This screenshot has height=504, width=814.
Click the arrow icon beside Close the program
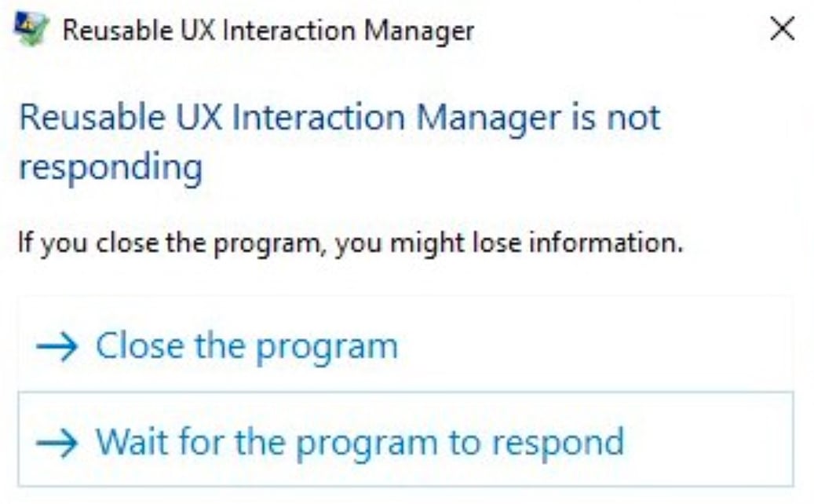pyautogui.click(x=57, y=346)
